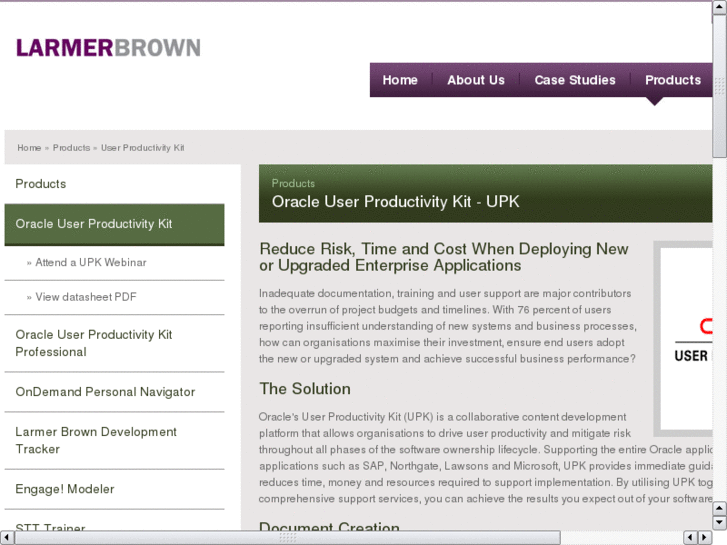Open the OnDemand Personal Navigator page
The width and height of the screenshot is (727, 545).
(x=105, y=392)
